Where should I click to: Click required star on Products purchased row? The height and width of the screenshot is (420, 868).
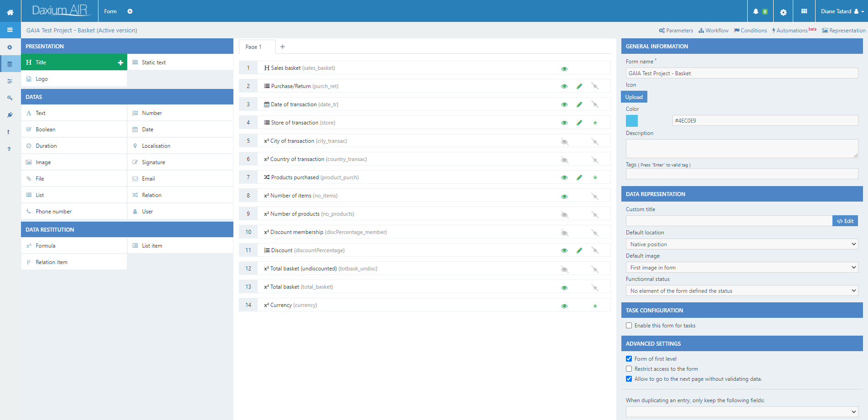[595, 177]
